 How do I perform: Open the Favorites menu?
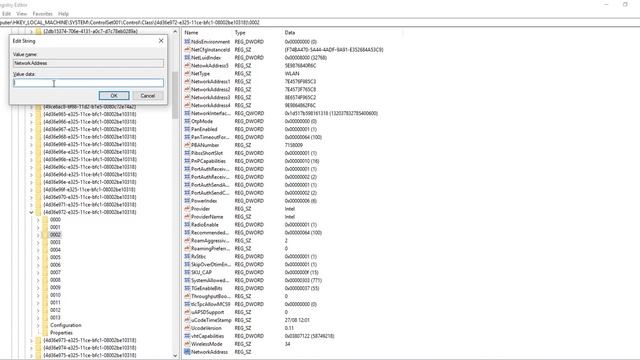42,13
